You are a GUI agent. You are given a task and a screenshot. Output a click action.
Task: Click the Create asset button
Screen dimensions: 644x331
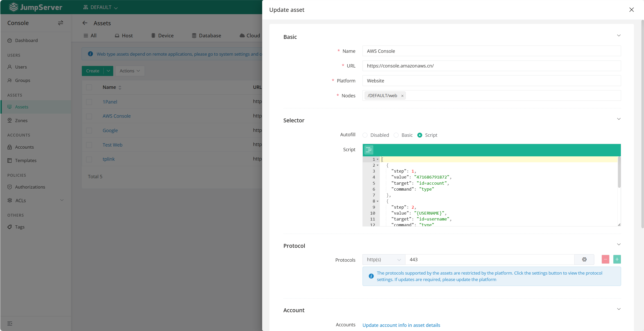coord(93,71)
